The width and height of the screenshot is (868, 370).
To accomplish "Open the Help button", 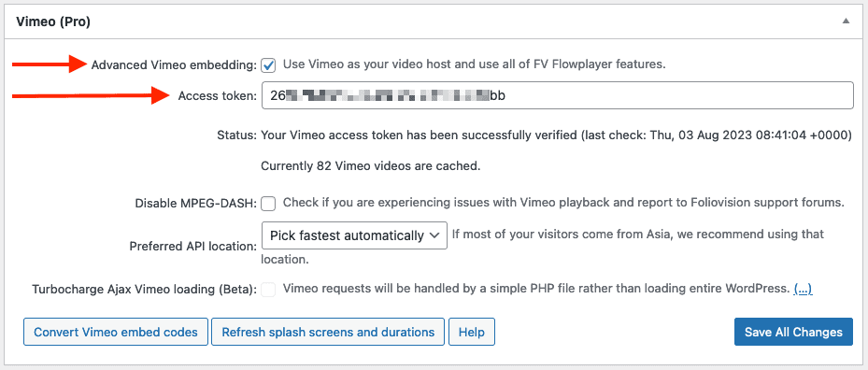I will (x=472, y=332).
